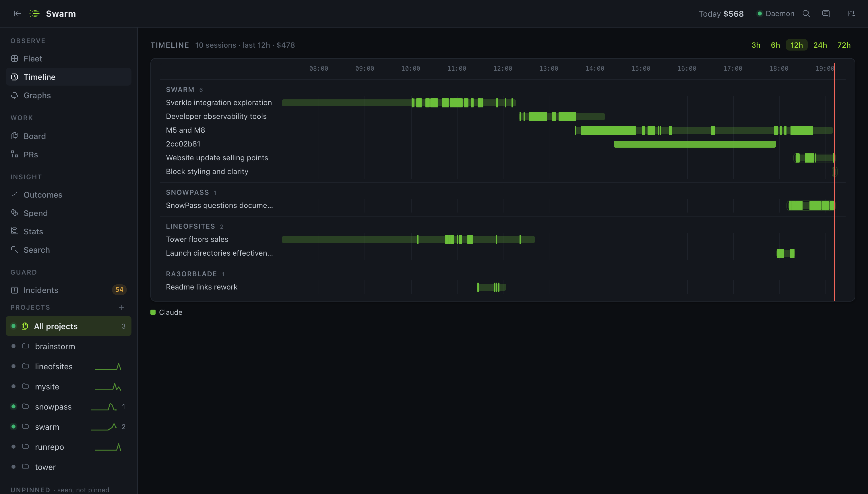Open Incidents with 54 badge
This screenshot has height=494, width=868.
click(69, 290)
